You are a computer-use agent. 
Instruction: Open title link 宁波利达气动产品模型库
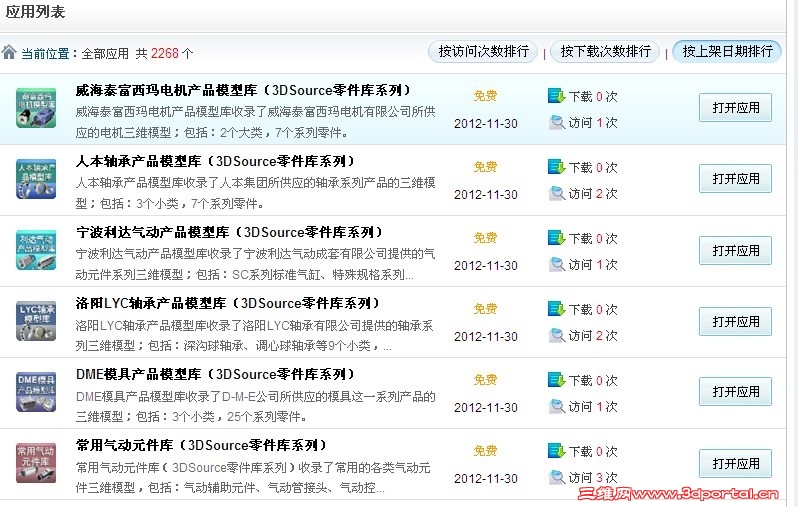click(230, 233)
